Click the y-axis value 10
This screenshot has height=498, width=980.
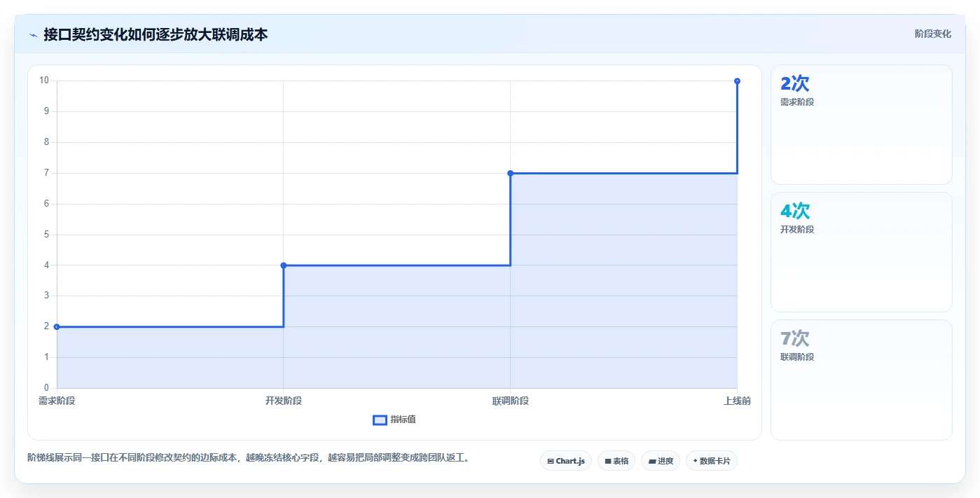click(44, 81)
